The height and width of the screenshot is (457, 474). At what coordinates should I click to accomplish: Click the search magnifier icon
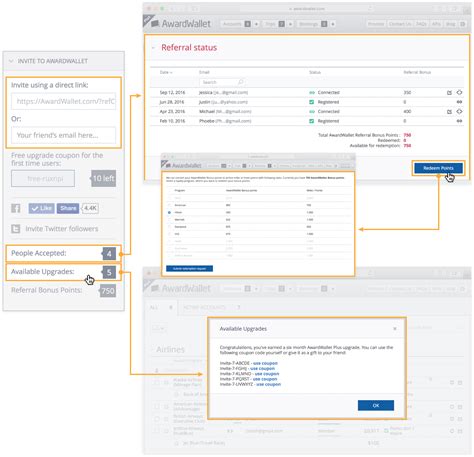click(x=240, y=82)
